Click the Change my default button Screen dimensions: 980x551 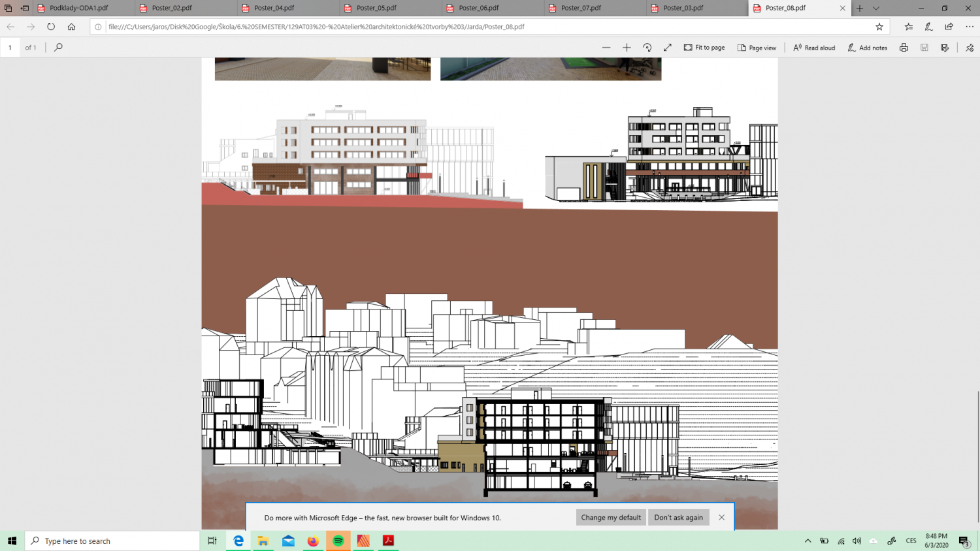click(611, 518)
